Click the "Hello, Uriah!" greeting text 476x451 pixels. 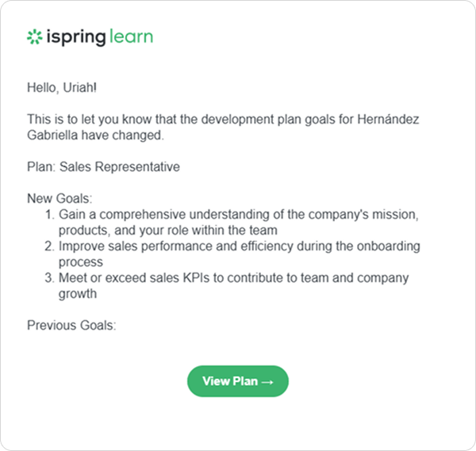(62, 88)
